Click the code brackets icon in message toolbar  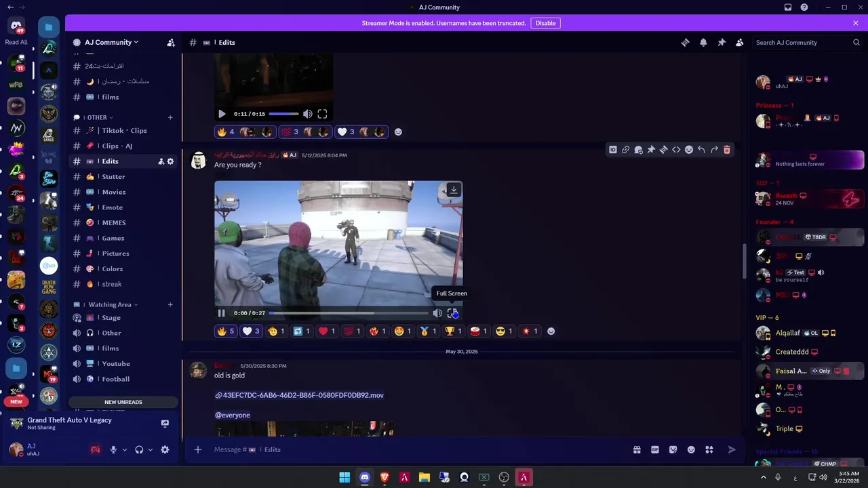676,150
